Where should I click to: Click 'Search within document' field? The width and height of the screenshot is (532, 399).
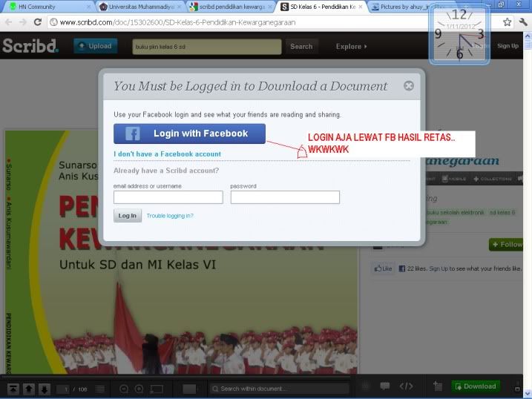(x=280, y=389)
